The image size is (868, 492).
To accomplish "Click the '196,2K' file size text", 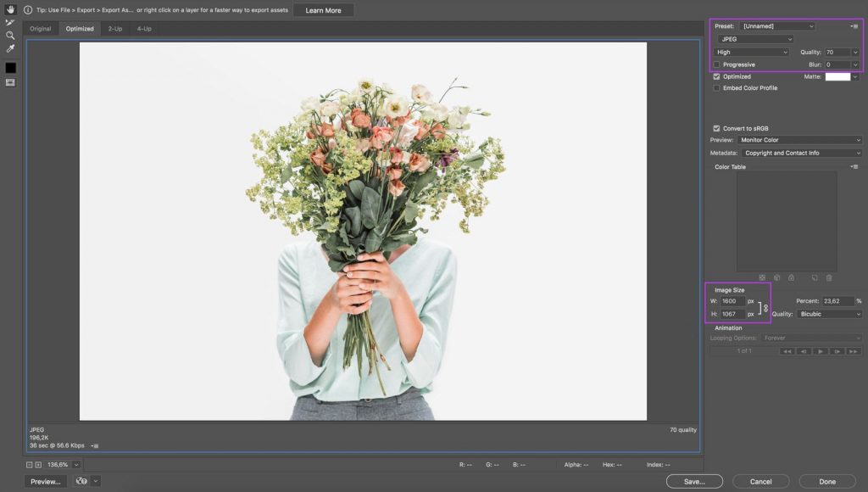I will click(39, 438).
